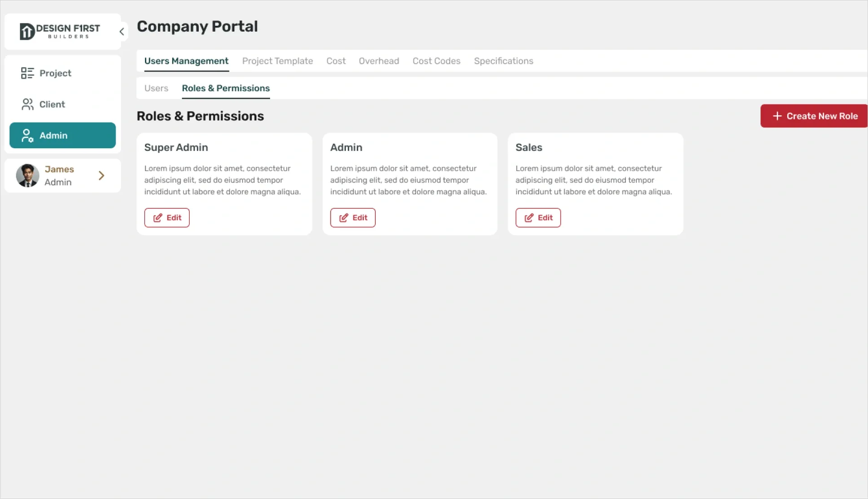Screen dimensions: 868x499
Task: Edit the Sales role
Action: click(x=538, y=217)
